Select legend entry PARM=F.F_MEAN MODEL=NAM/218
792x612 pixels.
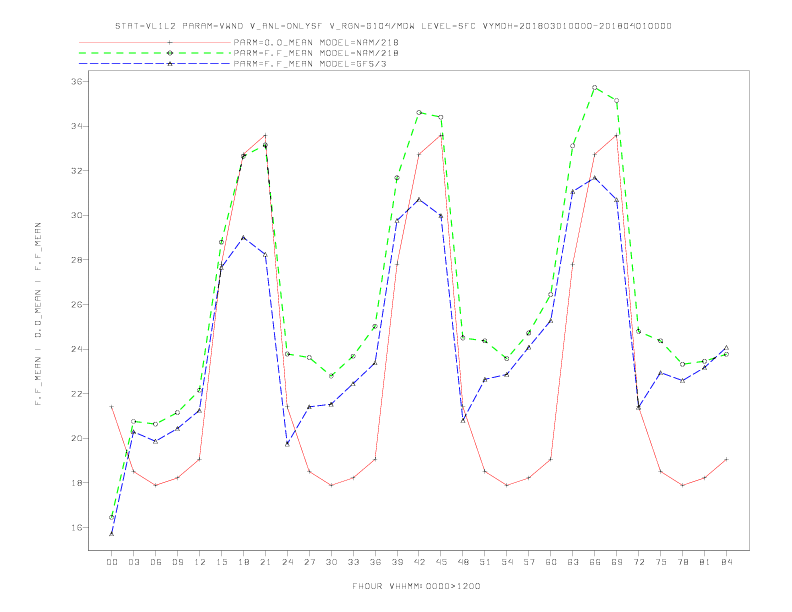[316, 53]
